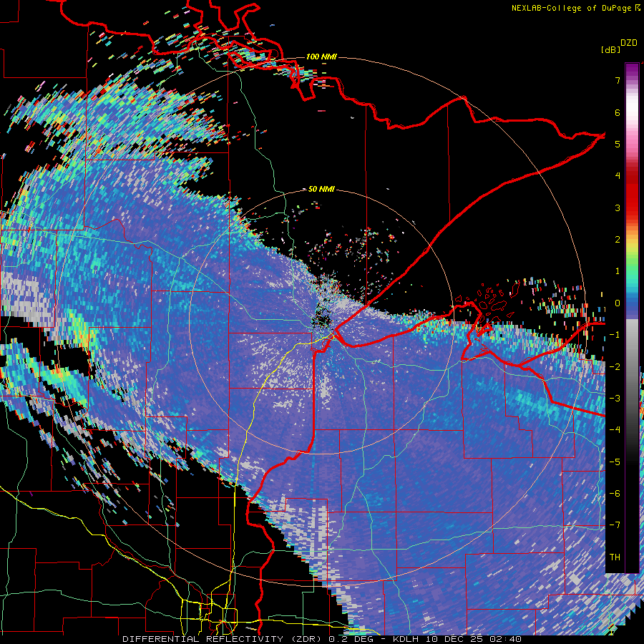Click the positive "7" scale value

click(x=618, y=80)
